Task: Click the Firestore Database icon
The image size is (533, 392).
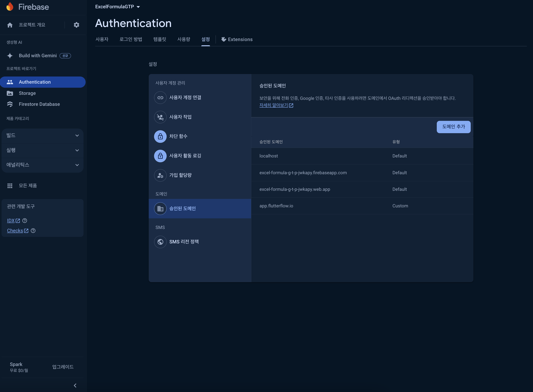Action: [10, 104]
